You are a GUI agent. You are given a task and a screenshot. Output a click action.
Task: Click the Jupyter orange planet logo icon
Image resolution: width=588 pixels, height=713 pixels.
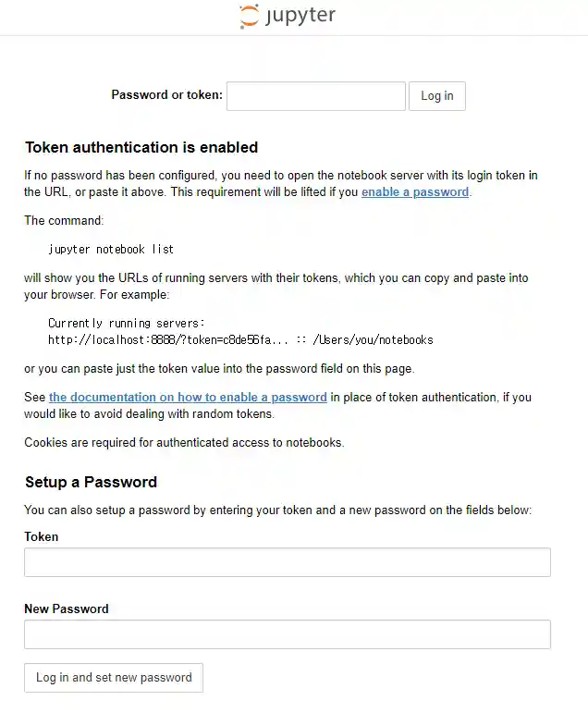249,17
